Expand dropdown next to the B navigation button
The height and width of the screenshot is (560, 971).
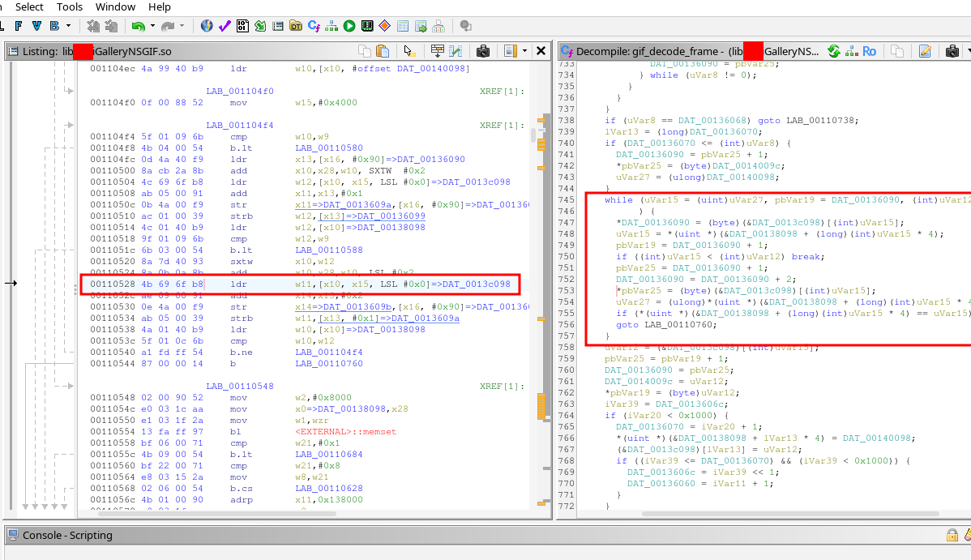(68, 26)
